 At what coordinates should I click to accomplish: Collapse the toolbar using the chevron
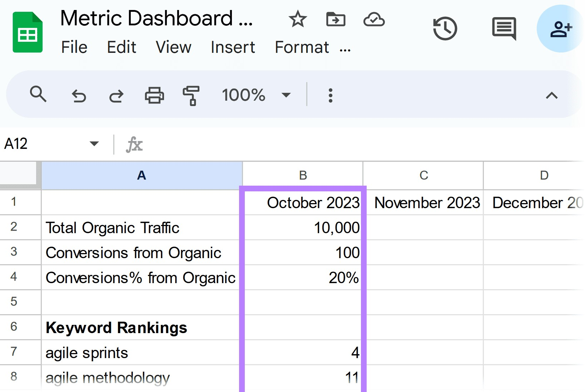552,95
